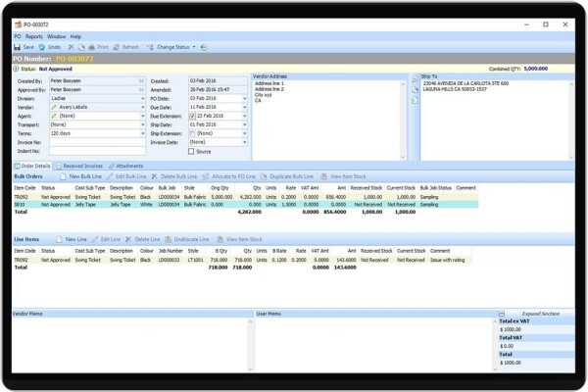Uncheck the Due Extension date checkbox
588x392 pixels.
(192, 117)
